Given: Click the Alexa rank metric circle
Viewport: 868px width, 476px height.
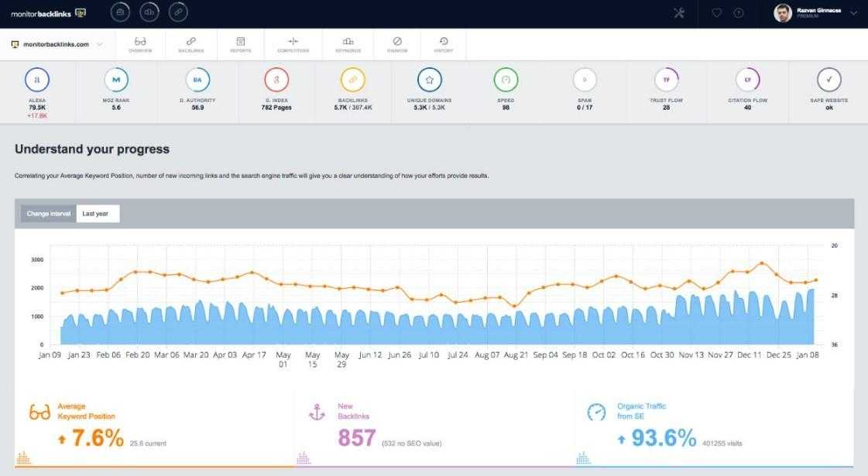Looking at the screenshot, I should [x=36, y=80].
